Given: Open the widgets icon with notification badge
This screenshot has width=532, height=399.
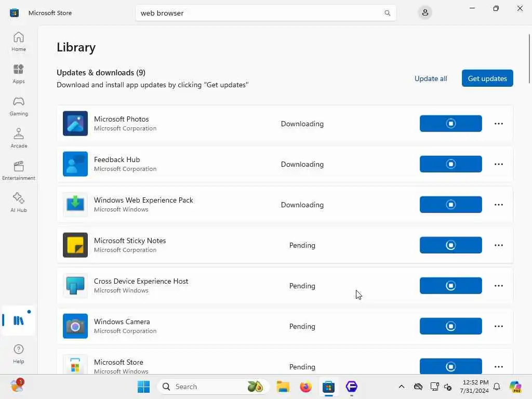Looking at the screenshot, I should pyautogui.click(x=17, y=386).
